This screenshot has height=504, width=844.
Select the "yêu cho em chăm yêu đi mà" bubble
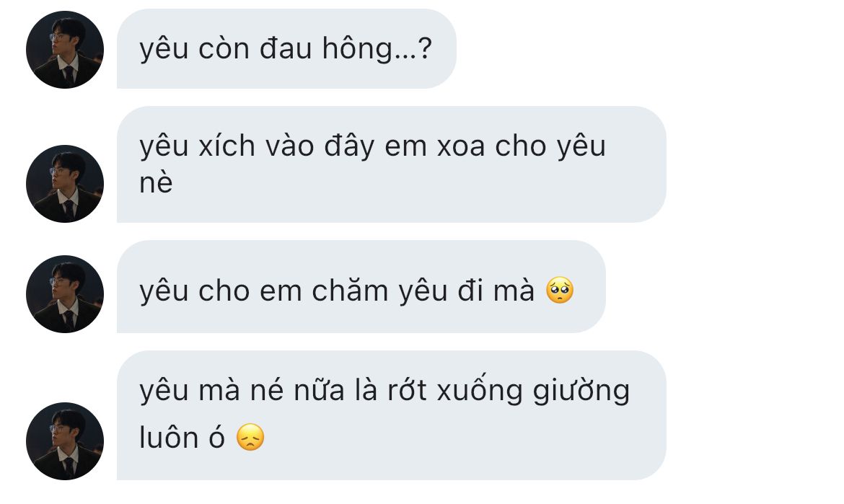(361, 286)
